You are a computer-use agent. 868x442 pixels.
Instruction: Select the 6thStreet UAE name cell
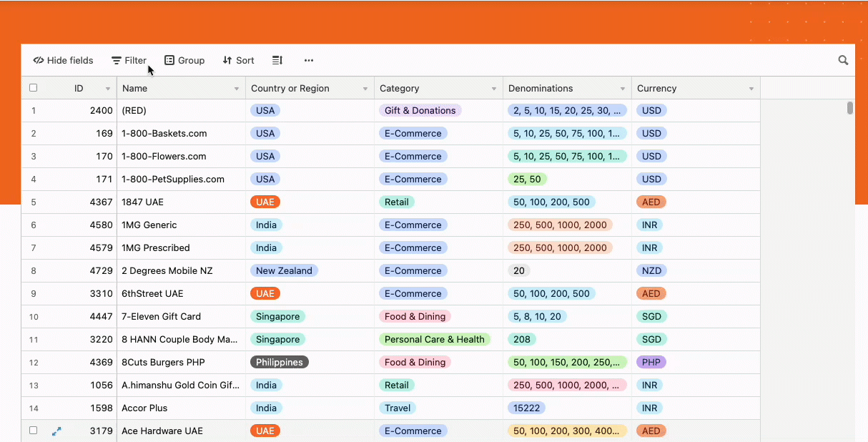point(181,294)
